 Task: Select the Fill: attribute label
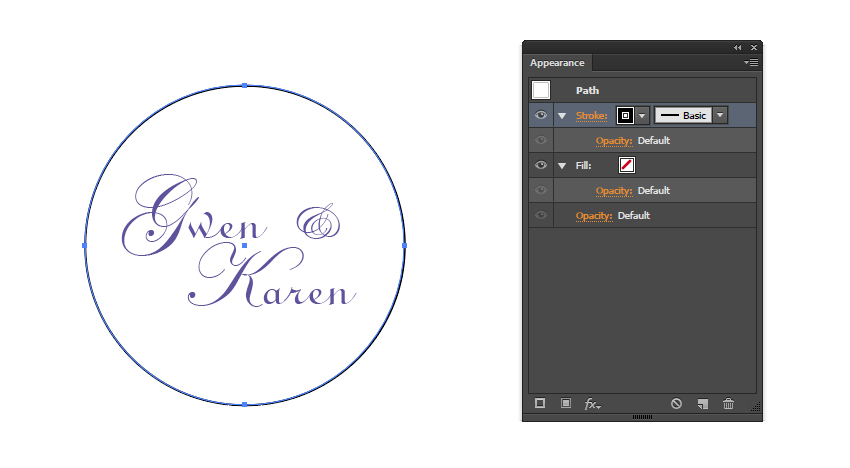[583, 165]
